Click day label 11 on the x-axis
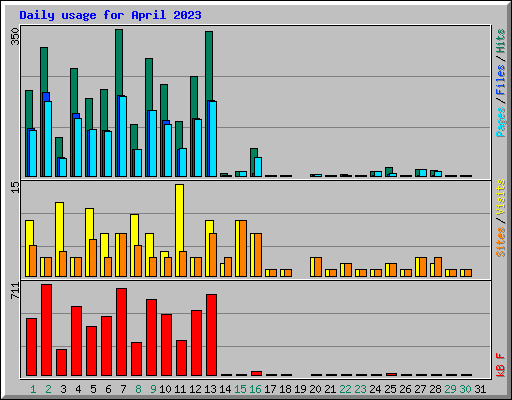The width and height of the screenshot is (512, 400). pos(180,389)
